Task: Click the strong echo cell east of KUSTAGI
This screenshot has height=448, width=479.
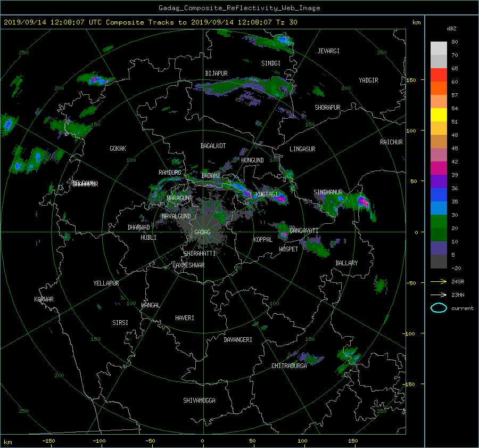Action: pos(279,198)
